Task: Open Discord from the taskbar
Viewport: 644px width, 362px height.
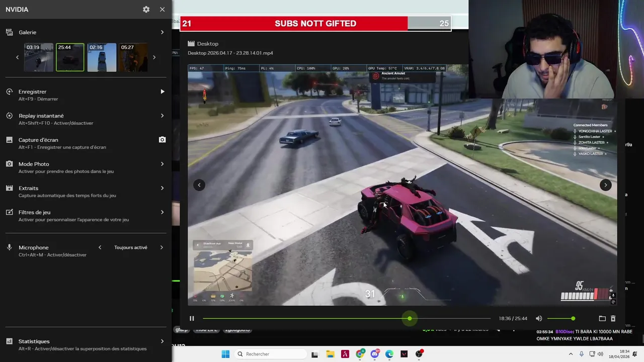Action: (375, 354)
